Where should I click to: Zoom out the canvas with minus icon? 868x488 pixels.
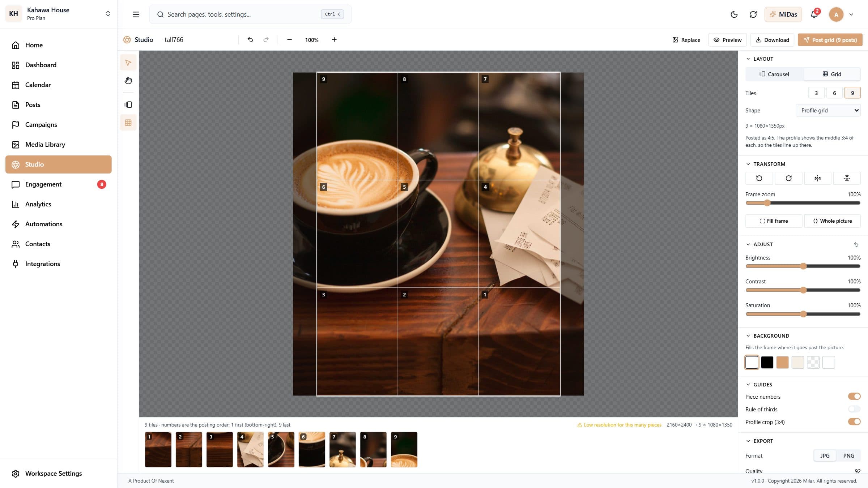289,40
